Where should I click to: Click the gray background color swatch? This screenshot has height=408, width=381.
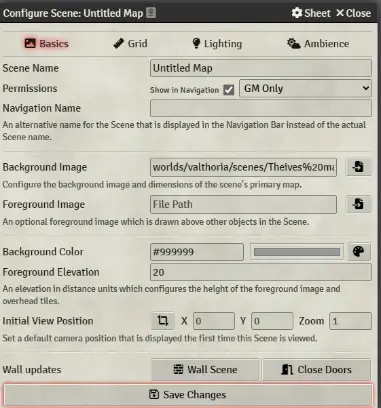coord(297,252)
